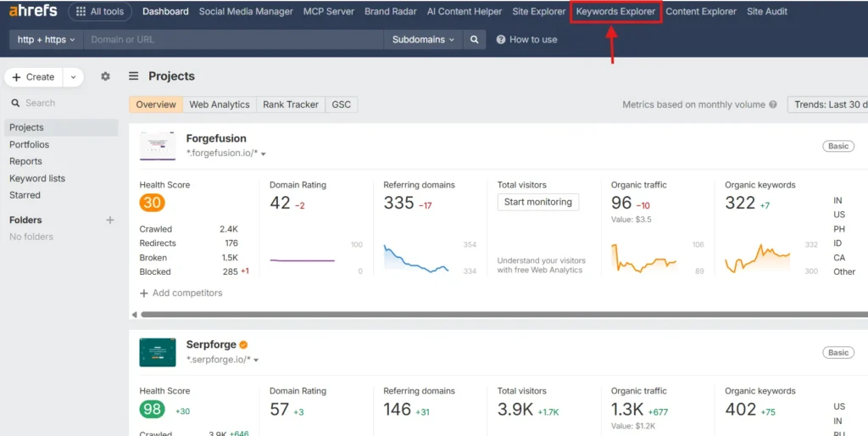Click the Forgefusion Basic plan badge

point(837,146)
